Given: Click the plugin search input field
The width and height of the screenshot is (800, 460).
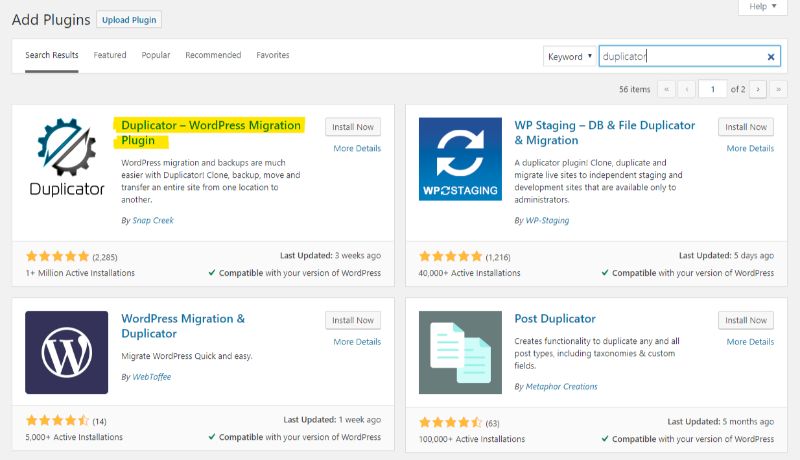Looking at the screenshot, I should click(x=689, y=57).
